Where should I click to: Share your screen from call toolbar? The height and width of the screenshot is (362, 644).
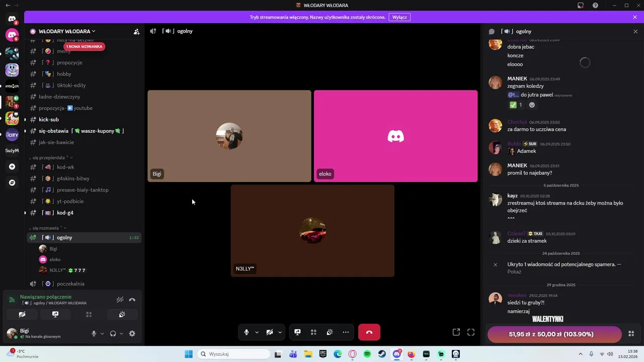click(x=297, y=332)
